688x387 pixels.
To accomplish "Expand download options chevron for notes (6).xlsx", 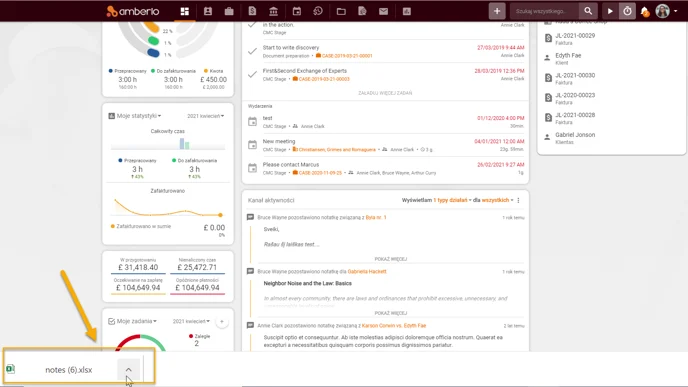I will coord(129,369).
